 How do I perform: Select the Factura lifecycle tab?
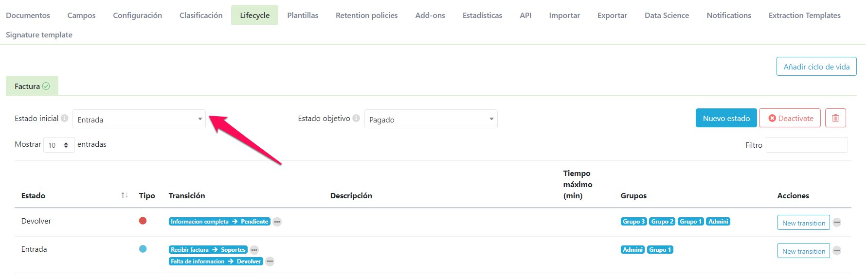pyautogui.click(x=32, y=86)
